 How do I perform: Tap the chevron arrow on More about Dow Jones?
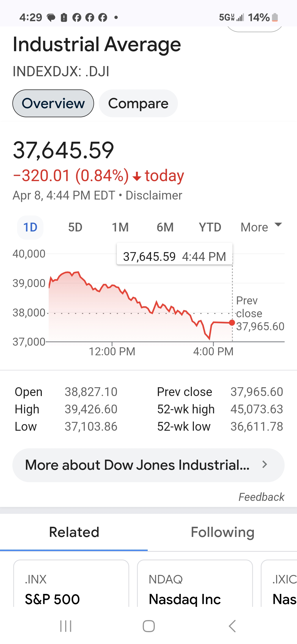265,465
